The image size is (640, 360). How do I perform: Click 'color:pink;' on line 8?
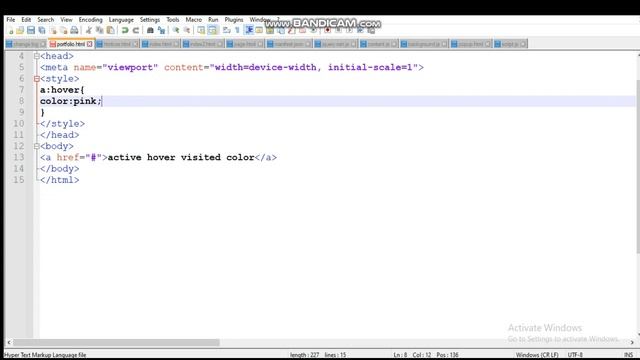71,101
